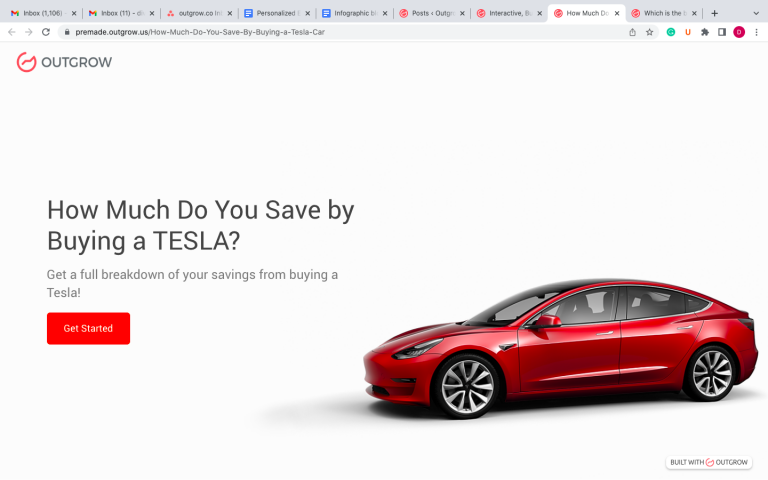The image size is (768, 480).
Task: Switch to Posts Outgrow tab
Action: tap(427, 13)
